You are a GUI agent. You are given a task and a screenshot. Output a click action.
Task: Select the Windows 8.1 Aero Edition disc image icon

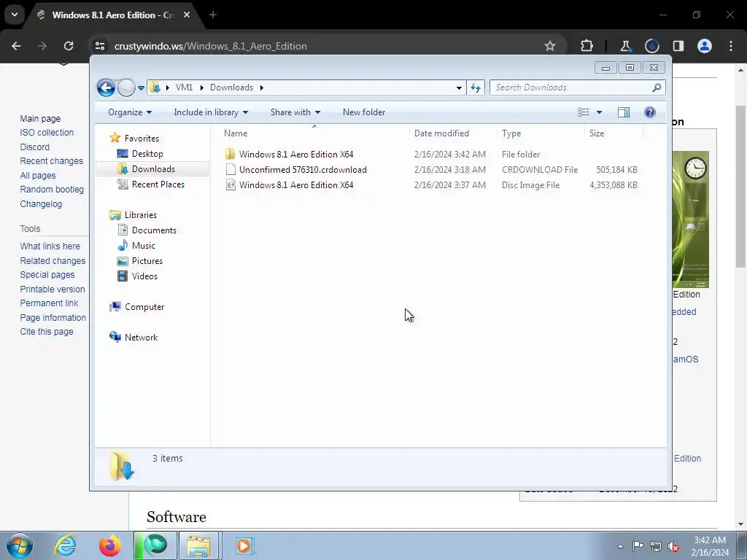click(231, 185)
